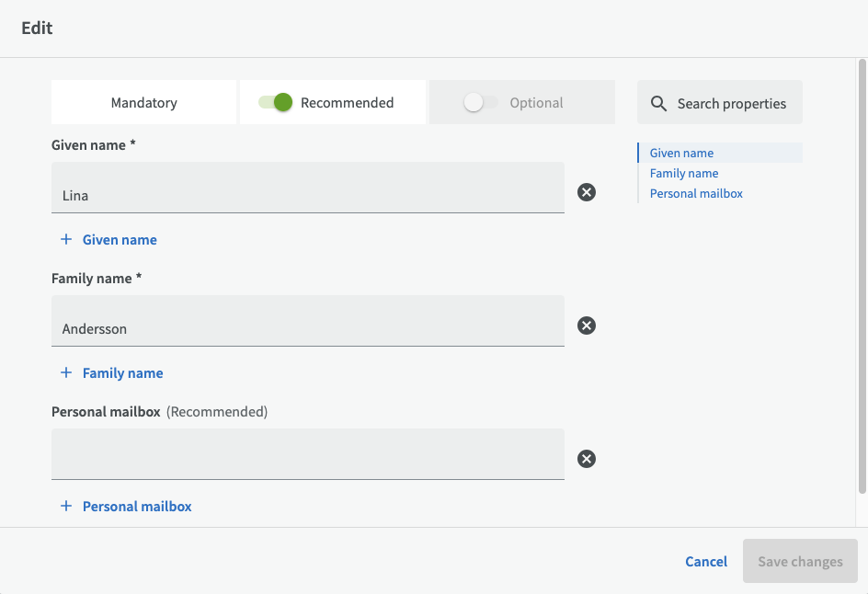Delete the Personal mailbox entry
Viewport: 868px width, 594px height.
[x=587, y=459]
